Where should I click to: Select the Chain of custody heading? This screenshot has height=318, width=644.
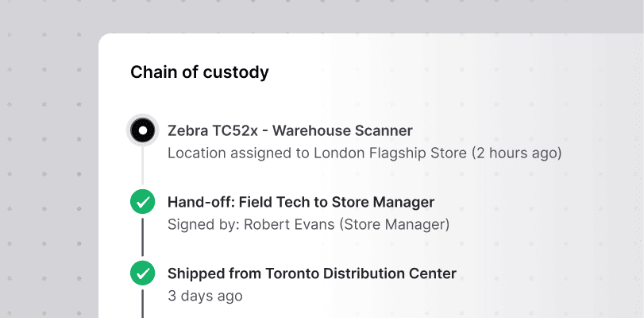click(x=199, y=72)
